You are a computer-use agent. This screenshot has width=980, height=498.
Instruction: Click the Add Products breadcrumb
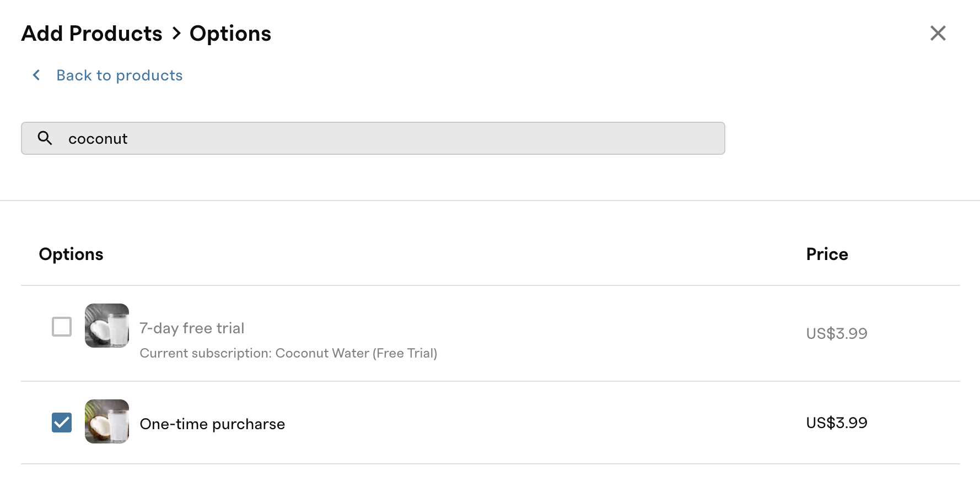pyautogui.click(x=92, y=34)
